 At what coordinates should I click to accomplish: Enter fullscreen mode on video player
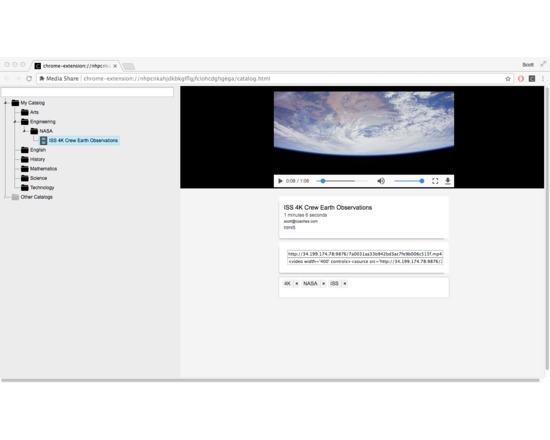tap(435, 181)
